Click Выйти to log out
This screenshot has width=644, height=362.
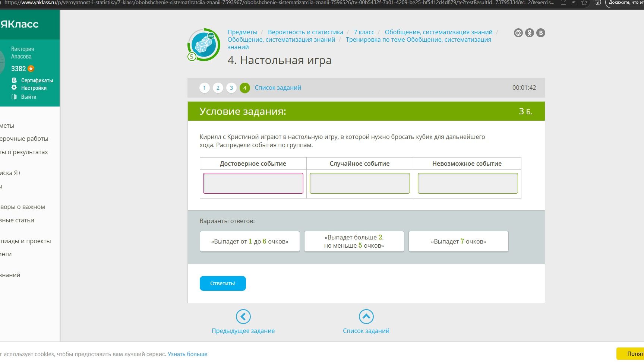pyautogui.click(x=29, y=97)
